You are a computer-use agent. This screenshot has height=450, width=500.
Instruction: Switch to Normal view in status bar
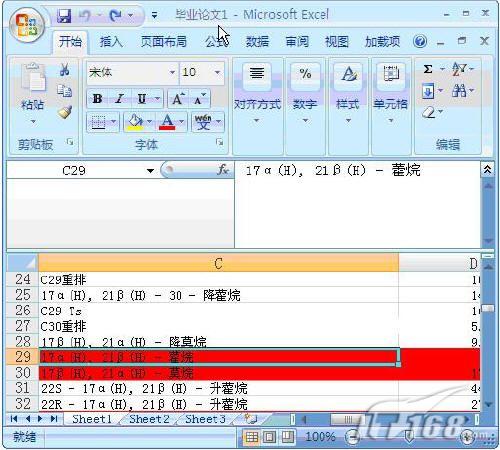[x=252, y=437]
